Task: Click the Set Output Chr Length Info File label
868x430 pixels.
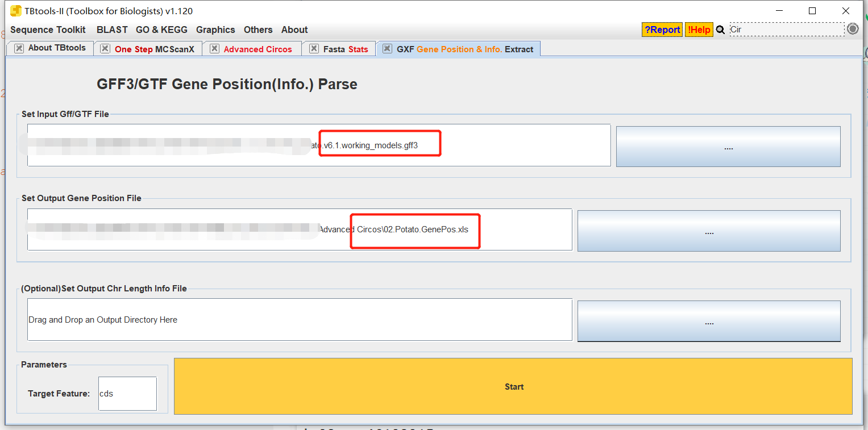Action: click(x=104, y=289)
